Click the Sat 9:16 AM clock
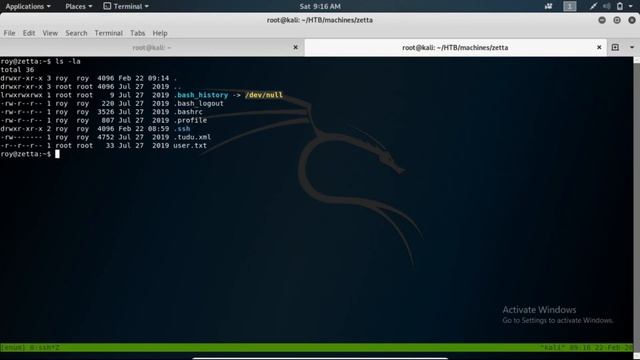This screenshot has width=640, height=360. [320, 6]
